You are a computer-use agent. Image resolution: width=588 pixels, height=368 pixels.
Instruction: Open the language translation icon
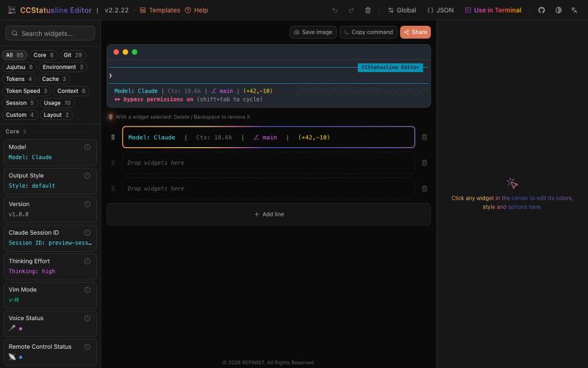[x=574, y=10]
